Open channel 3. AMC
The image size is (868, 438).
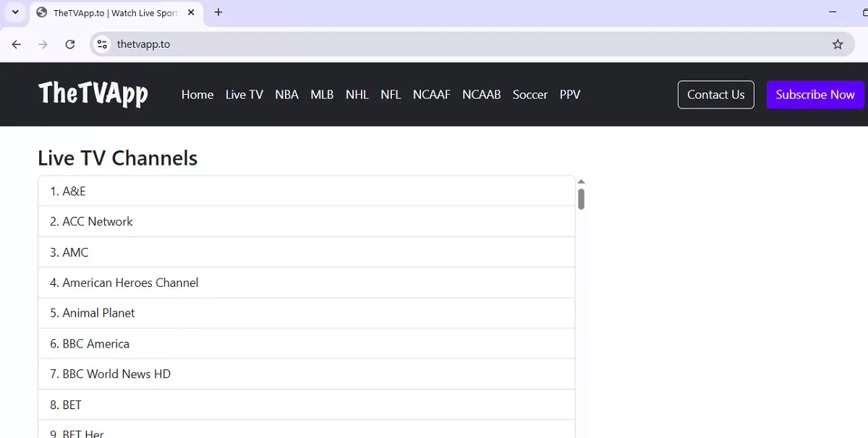[307, 252]
